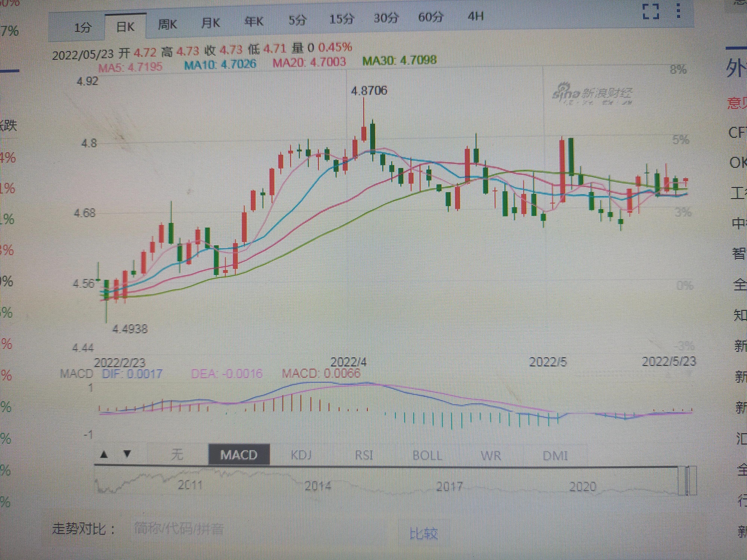Click 2014 on the overview timeline
This screenshot has width=747, height=560.
pyautogui.click(x=318, y=486)
